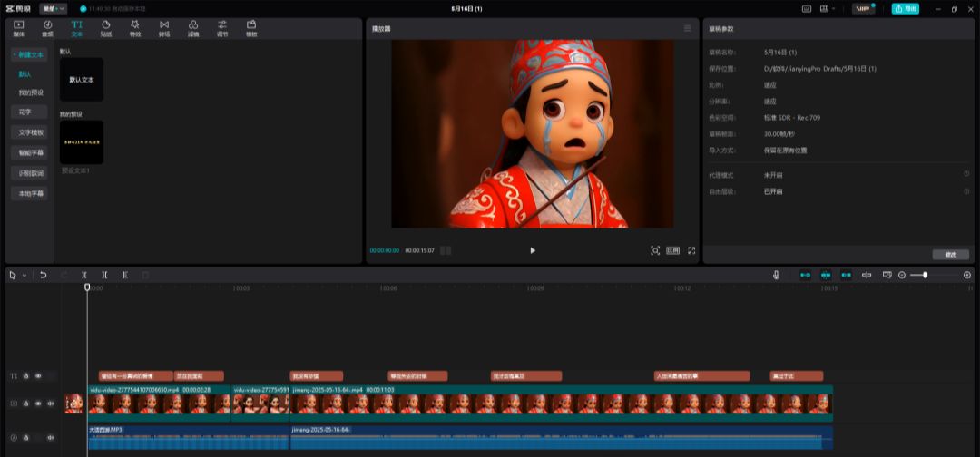Viewport: 980px width, 457px height.
Task: Mute the audio track
Action: 51,438
